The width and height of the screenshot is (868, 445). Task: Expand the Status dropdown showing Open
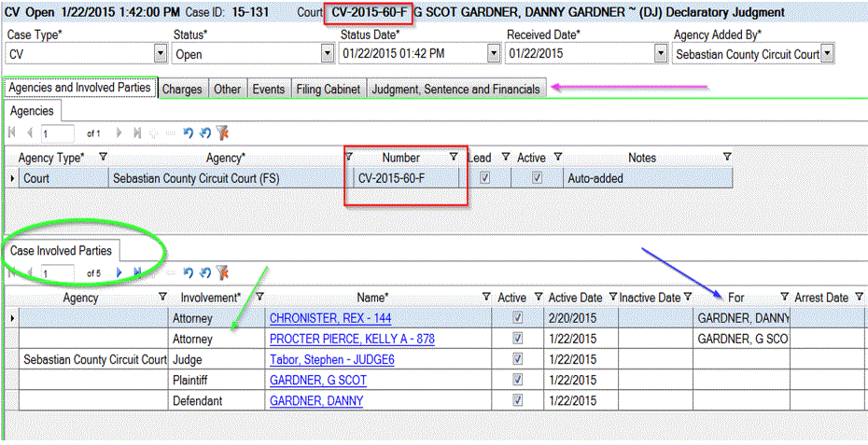click(327, 54)
